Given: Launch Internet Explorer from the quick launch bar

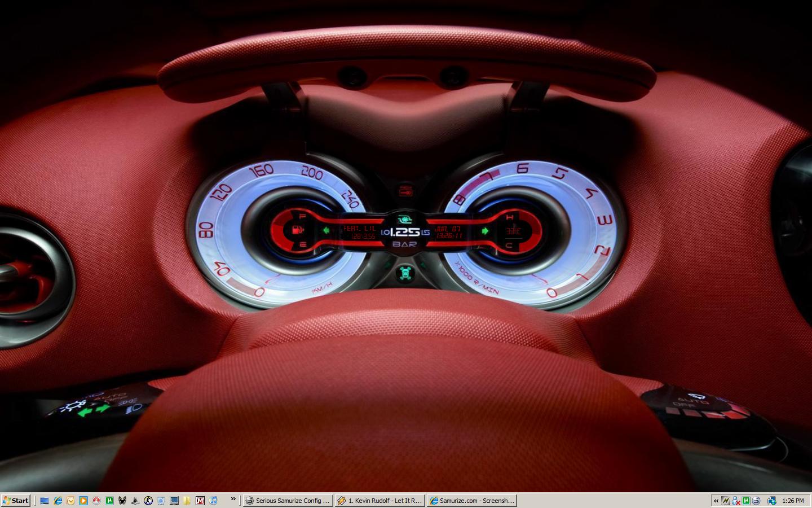Looking at the screenshot, I should click(x=57, y=500).
